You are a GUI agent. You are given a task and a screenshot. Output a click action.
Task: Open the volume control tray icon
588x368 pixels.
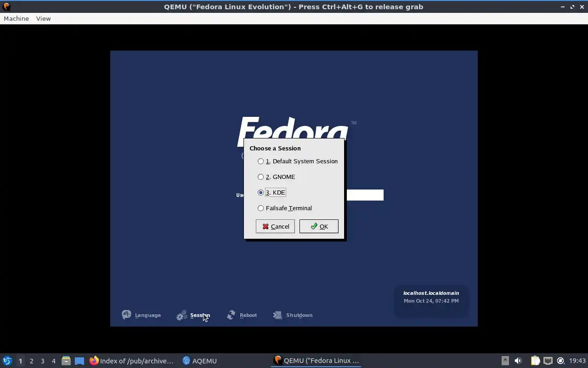pos(518,361)
